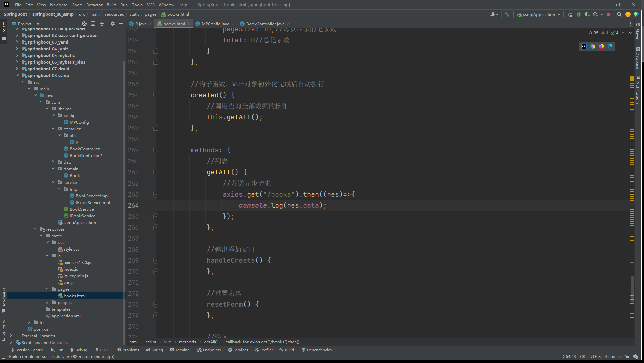Click the 4 spaces indent setting
This screenshot has width=644, height=363.
tap(613, 357)
